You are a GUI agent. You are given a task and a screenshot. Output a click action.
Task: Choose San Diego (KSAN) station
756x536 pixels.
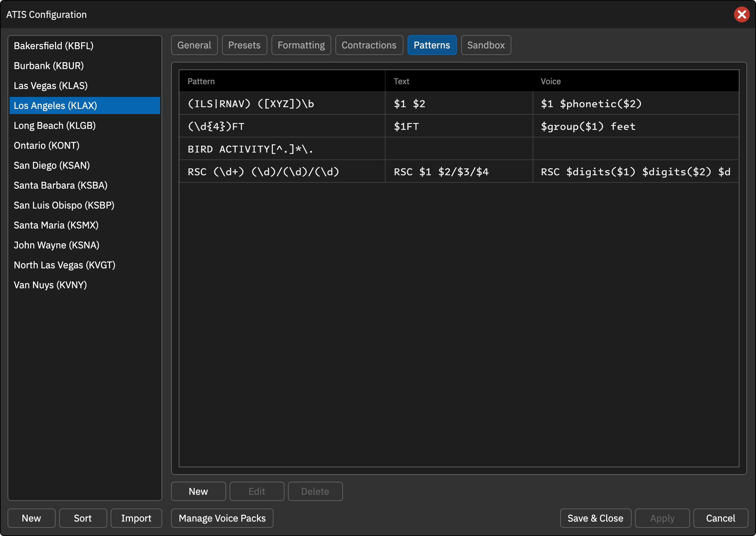pyautogui.click(x=85, y=165)
